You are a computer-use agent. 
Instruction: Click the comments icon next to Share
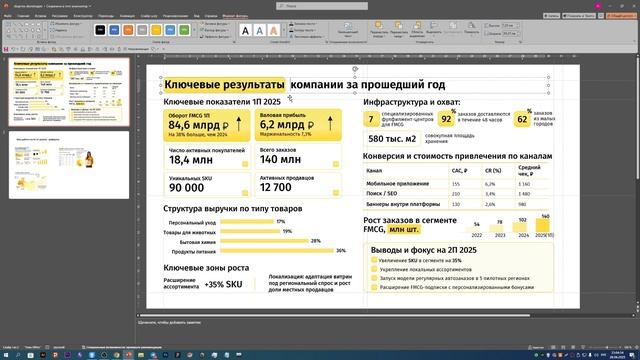(x=601, y=16)
